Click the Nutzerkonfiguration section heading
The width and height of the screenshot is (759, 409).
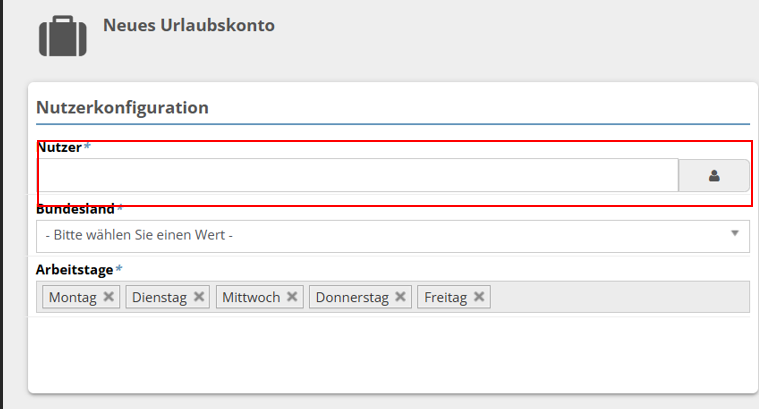[122, 107]
